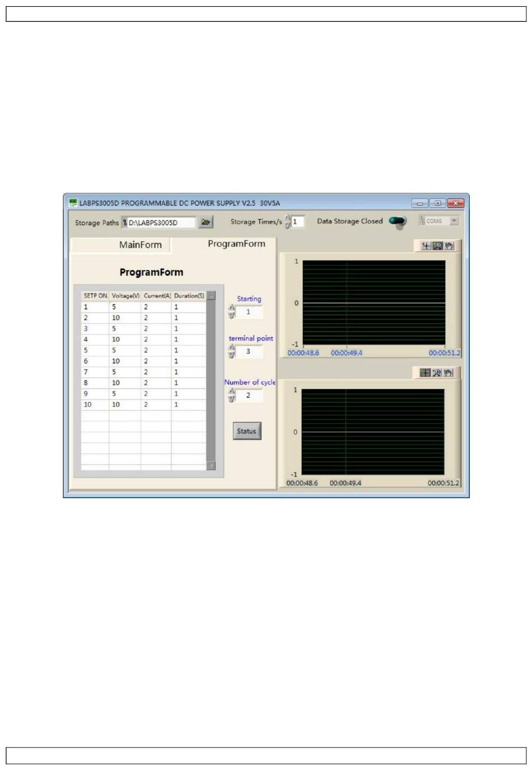Select the crosshair cursor tool on lower graph

(425, 373)
